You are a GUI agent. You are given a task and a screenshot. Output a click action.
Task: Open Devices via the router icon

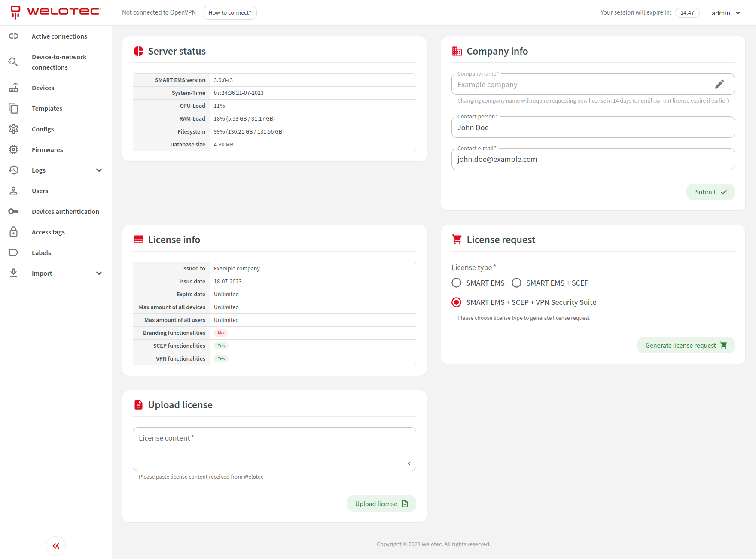point(14,88)
